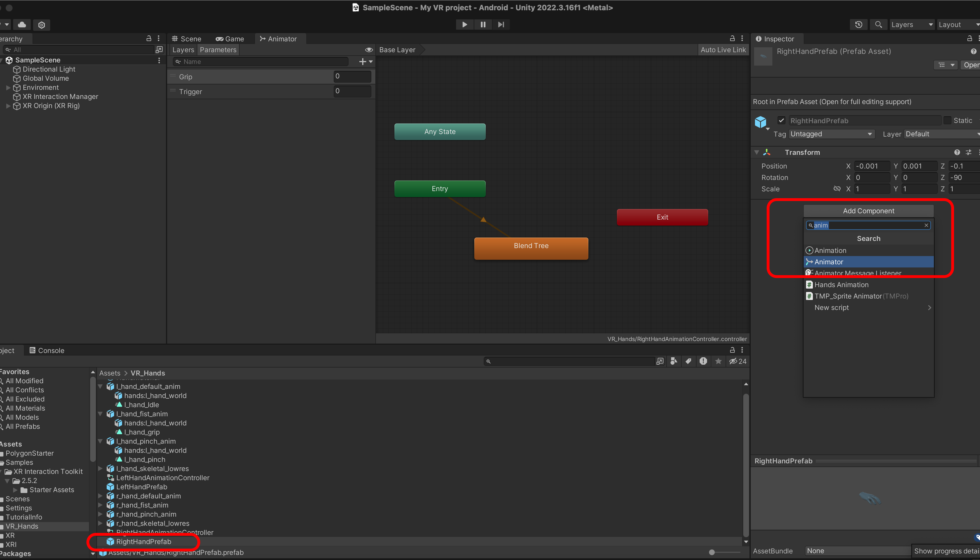Open the Console tab
Image resolution: width=980 pixels, height=560 pixels.
[x=47, y=350]
